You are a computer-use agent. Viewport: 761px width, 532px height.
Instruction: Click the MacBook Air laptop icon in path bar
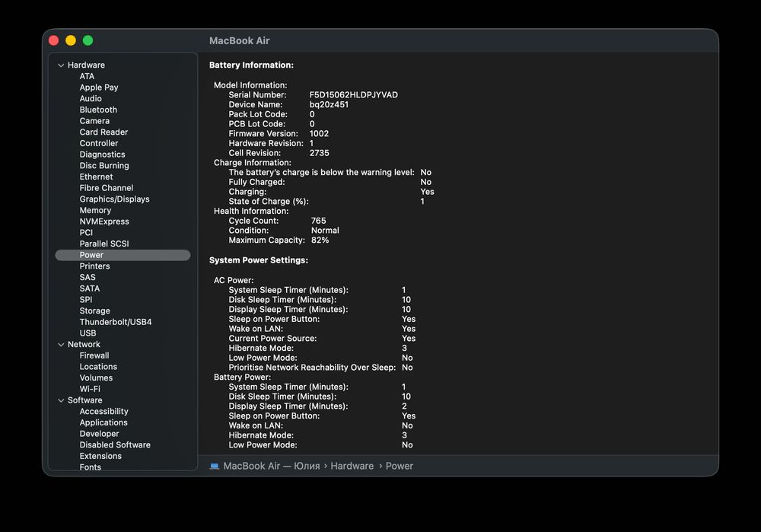(x=214, y=466)
